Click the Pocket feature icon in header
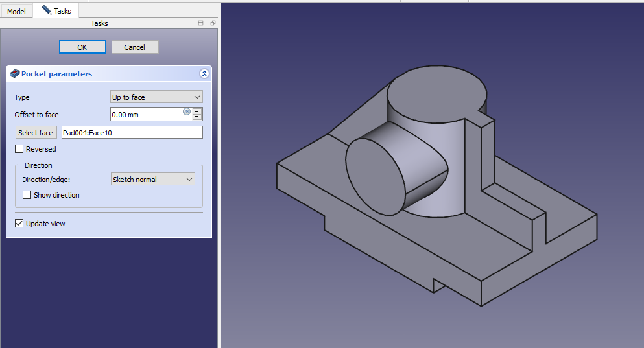644x348 pixels. pyautogui.click(x=15, y=74)
